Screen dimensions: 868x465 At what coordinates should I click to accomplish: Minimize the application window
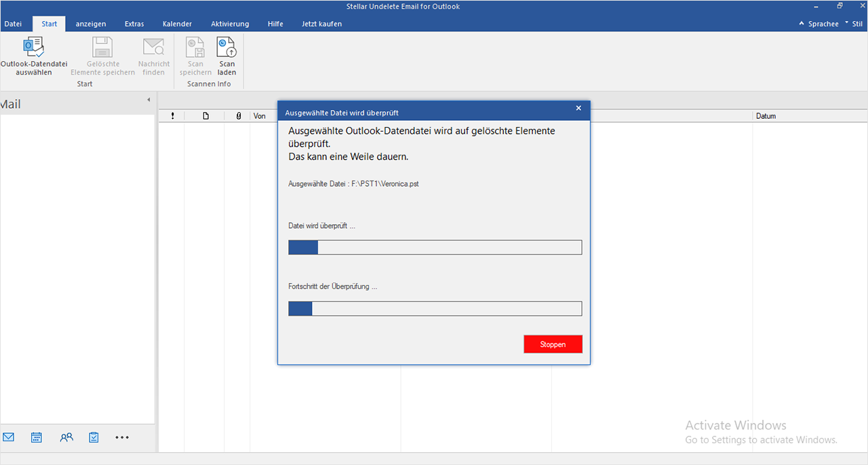tap(814, 6)
